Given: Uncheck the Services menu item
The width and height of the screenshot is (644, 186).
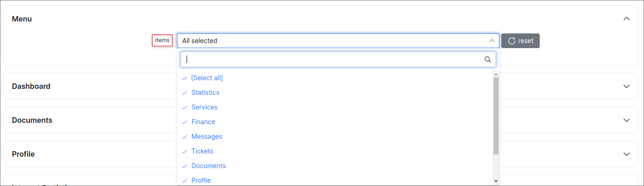Looking at the screenshot, I should pos(204,107).
